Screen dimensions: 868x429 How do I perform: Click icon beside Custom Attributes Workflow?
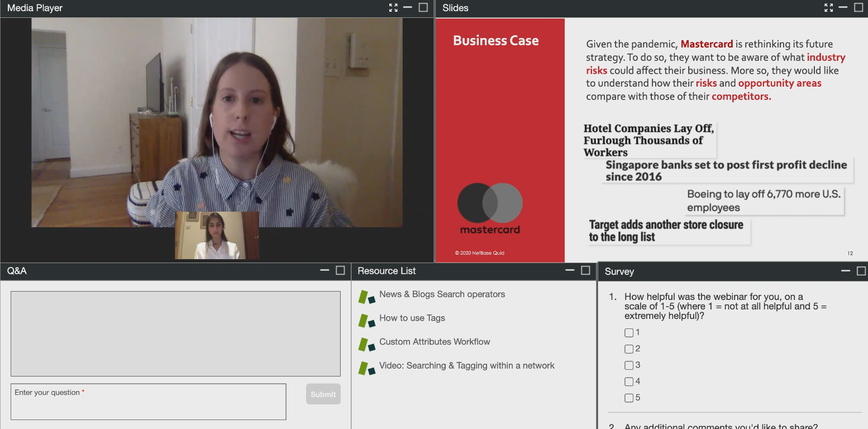click(x=367, y=344)
